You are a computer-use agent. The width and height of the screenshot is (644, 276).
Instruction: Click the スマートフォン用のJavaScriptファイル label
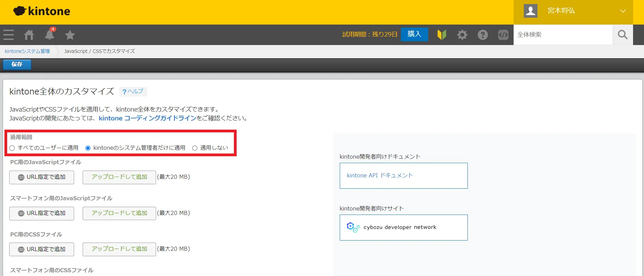(61, 199)
